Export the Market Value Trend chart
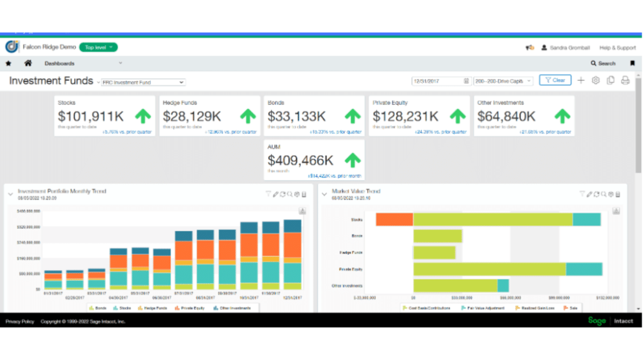 616,211
